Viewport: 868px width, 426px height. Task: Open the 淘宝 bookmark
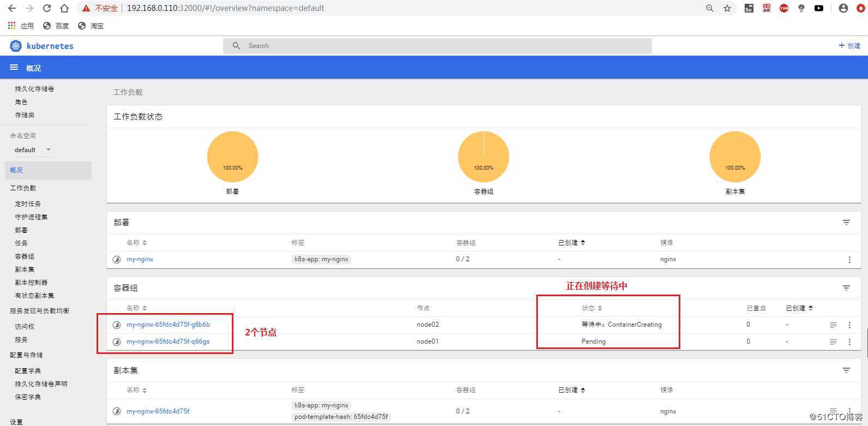point(91,26)
